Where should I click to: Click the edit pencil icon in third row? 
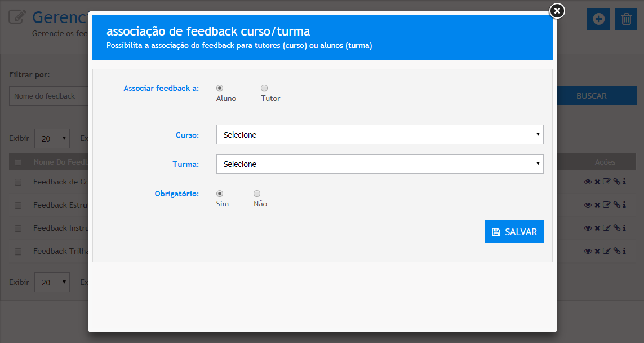pyautogui.click(x=607, y=228)
